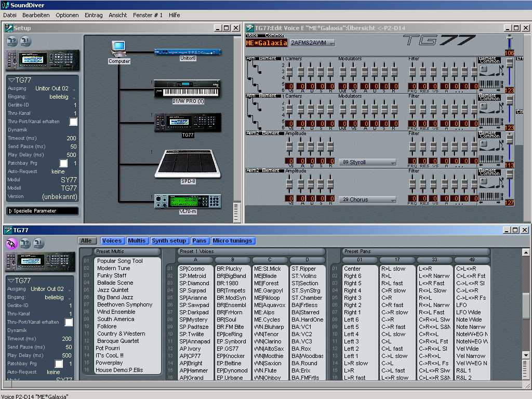Open the Fenster # 1 menu
The width and height of the screenshot is (532, 399).
pyautogui.click(x=148, y=15)
